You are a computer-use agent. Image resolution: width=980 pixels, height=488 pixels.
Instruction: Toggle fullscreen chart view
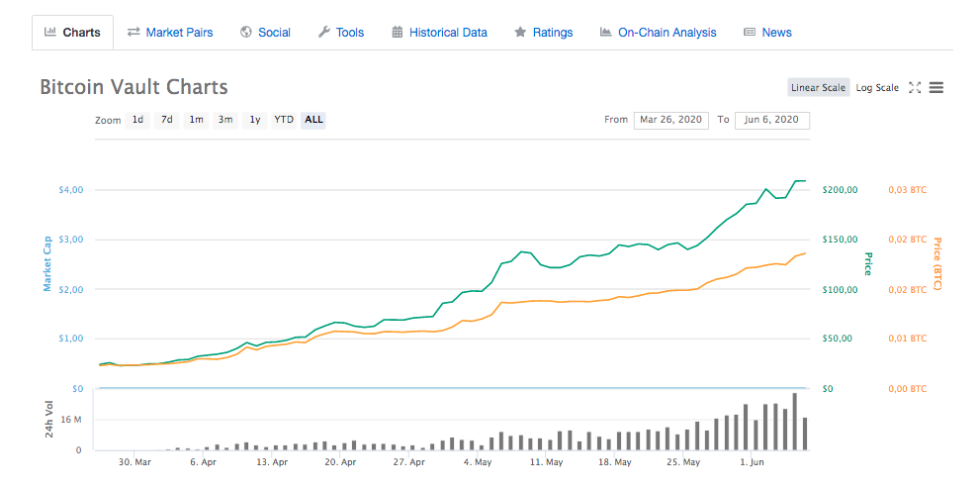tap(915, 87)
